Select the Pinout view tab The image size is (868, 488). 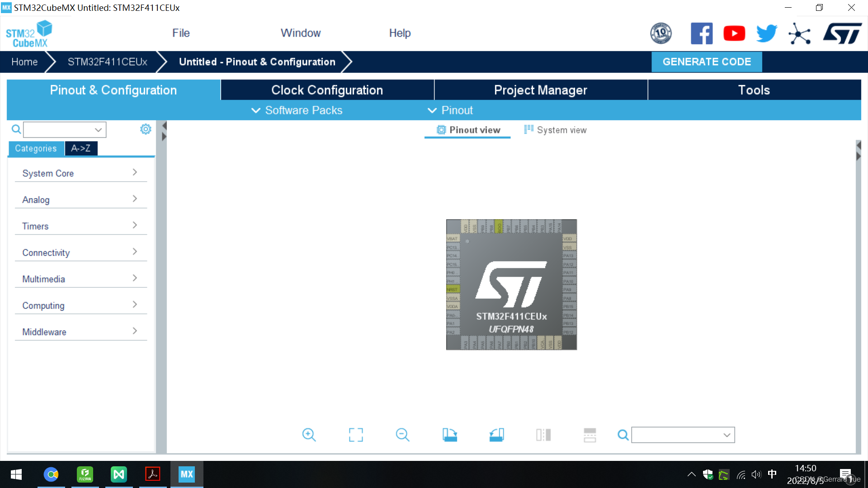(x=468, y=130)
